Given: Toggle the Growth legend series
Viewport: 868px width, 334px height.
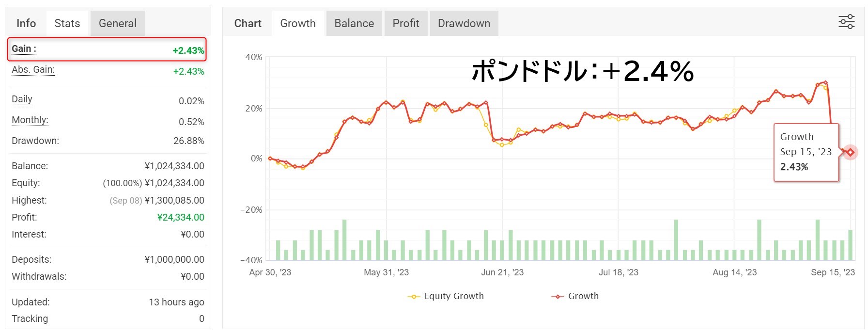Looking at the screenshot, I should pos(575,296).
